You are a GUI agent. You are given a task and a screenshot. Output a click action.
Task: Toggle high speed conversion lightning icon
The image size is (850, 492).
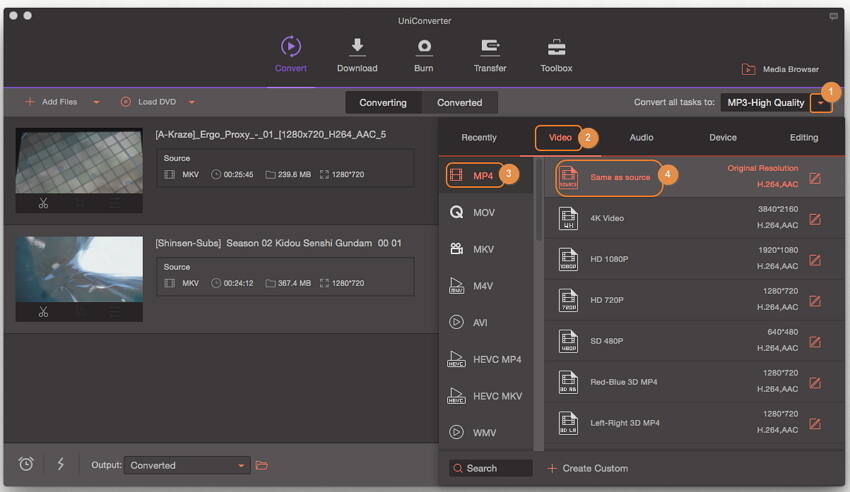point(61,464)
